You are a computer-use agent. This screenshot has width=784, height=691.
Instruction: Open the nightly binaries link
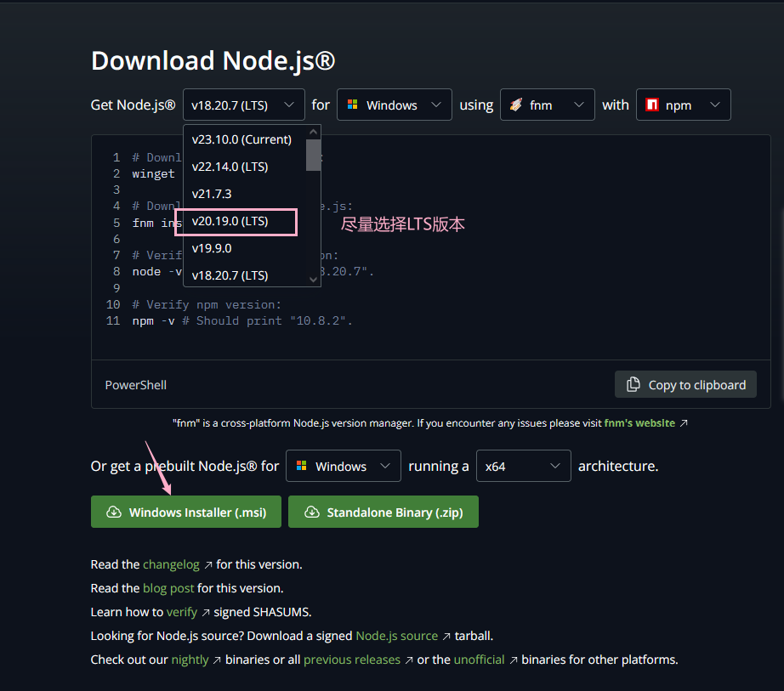(x=190, y=660)
